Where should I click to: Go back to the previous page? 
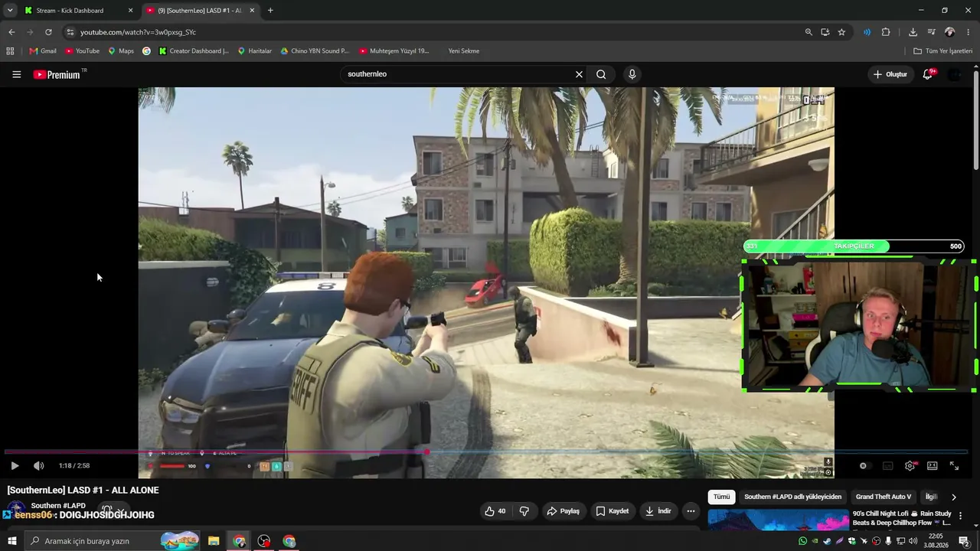tap(11, 32)
